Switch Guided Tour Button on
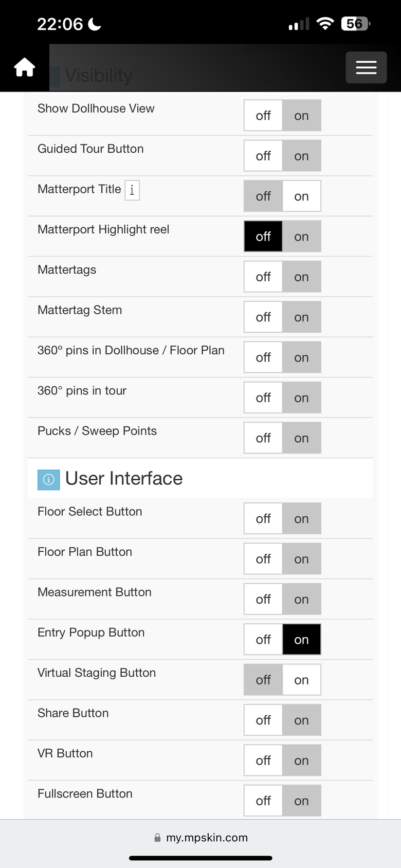The width and height of the screenshot is (401, 868). [302, 156]
